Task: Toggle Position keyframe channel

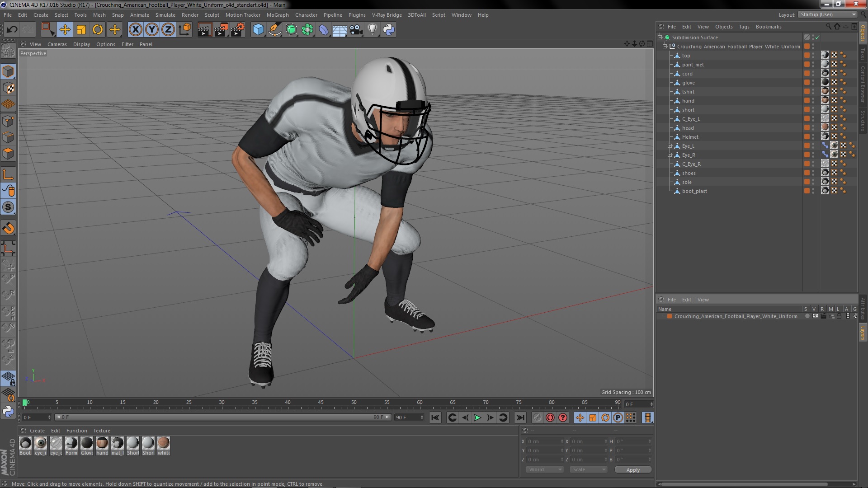Action: pos(580,418)
